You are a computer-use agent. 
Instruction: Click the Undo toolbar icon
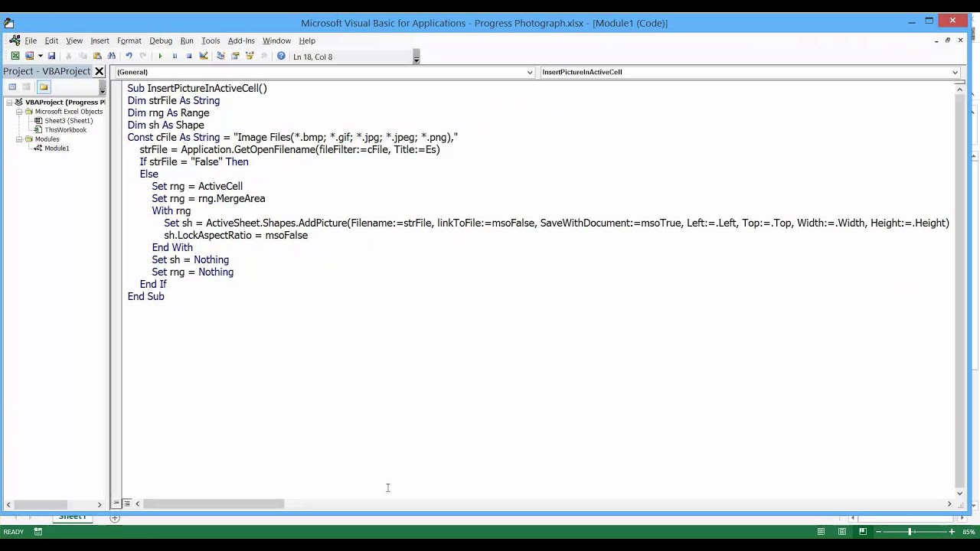tap(129, 56)
